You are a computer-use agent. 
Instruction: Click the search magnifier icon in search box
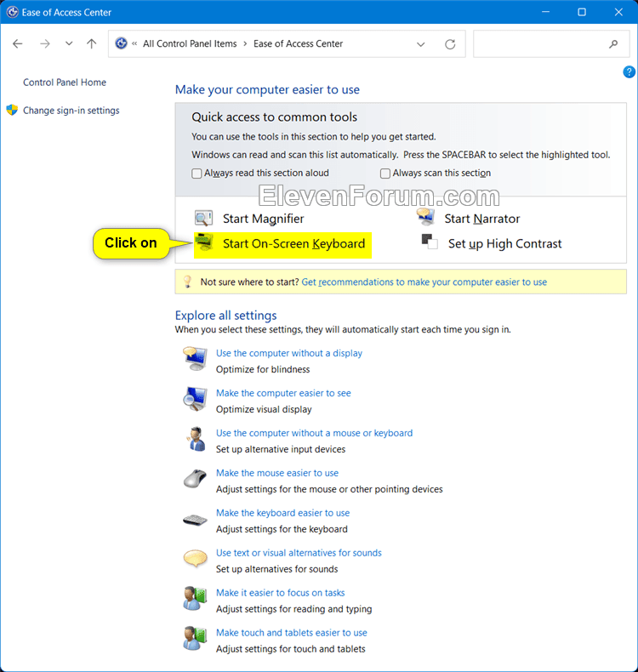pyautogui.click(x=613, y=43)
